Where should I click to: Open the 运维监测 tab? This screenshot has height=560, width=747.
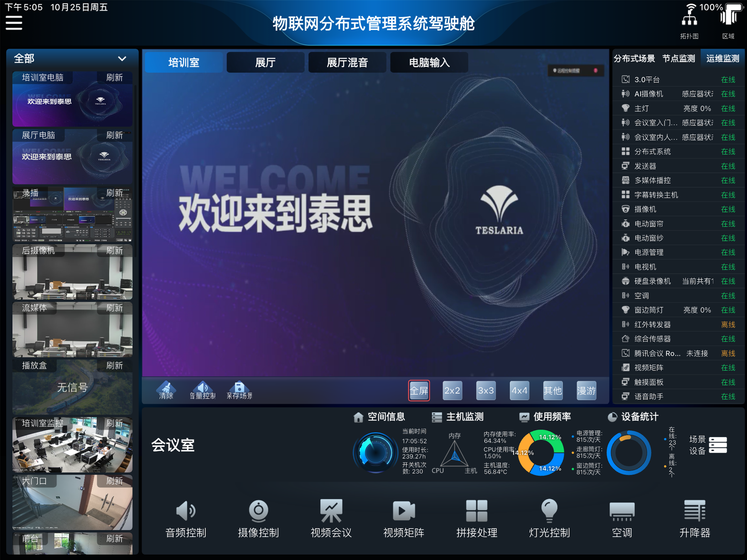coord(723,59)
